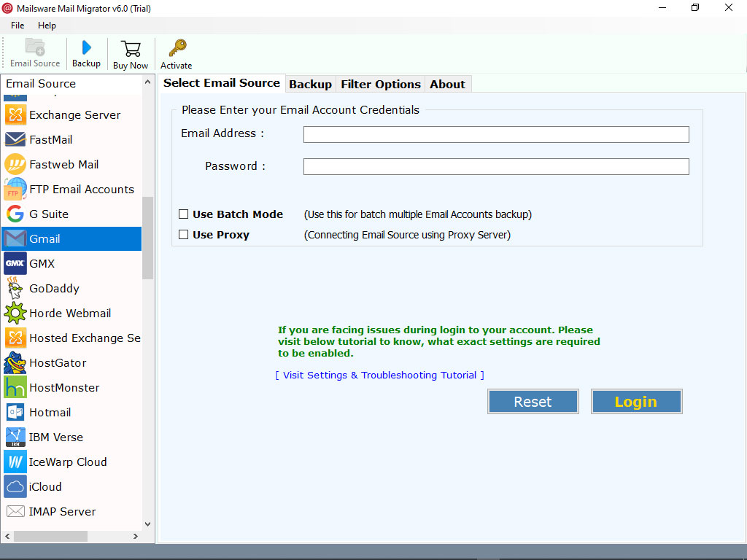Image resolution: width=747 pixels, height=560 pixels.
Task: Select the Exchange Server list entry
Action: click(71, 114)
